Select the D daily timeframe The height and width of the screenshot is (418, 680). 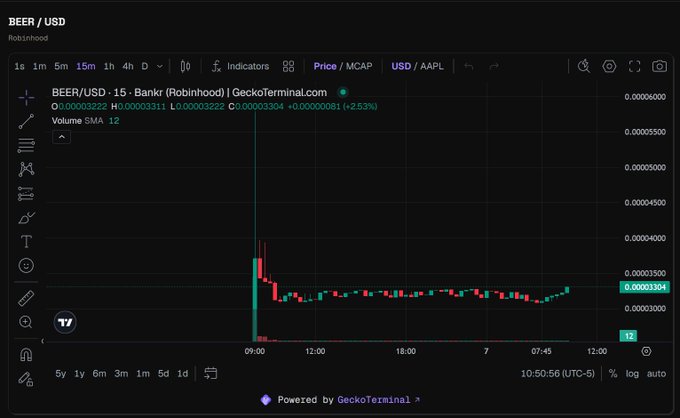tap(145, 66)
